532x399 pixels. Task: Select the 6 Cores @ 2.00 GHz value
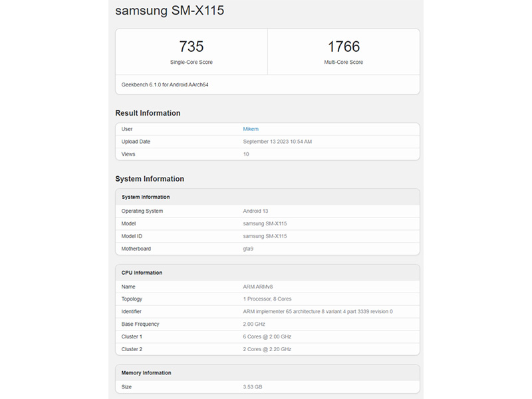267,336
